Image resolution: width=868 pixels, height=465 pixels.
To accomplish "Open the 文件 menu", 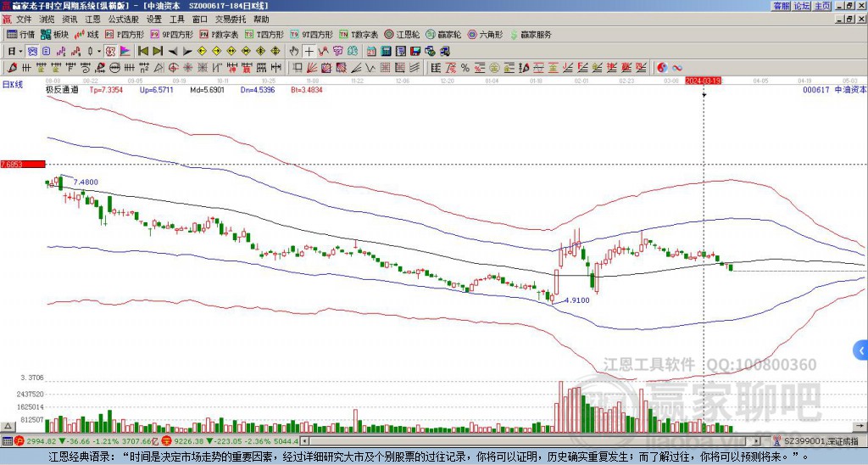I will click(24, 20).
